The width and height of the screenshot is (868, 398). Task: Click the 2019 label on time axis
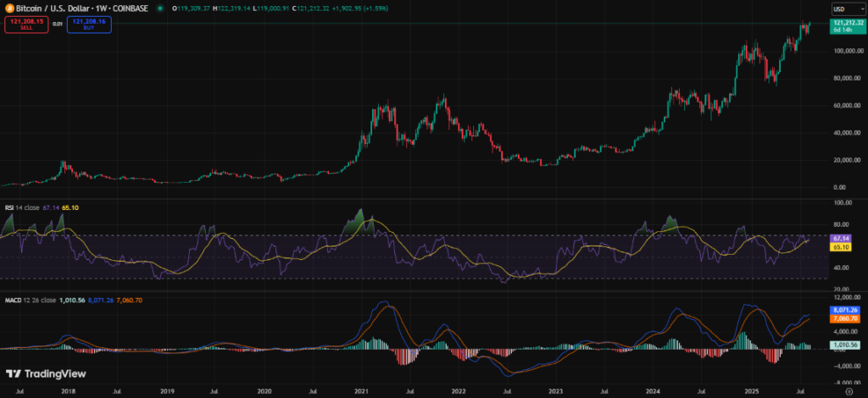coord(166,390)
